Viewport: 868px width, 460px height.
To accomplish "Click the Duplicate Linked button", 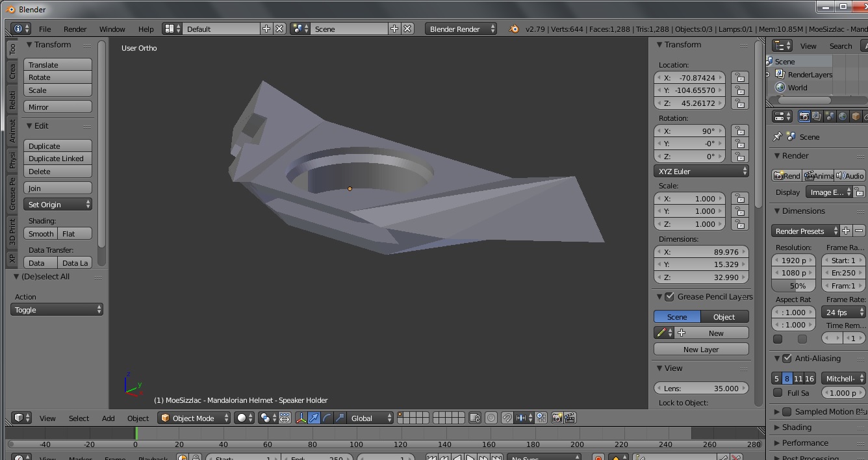I will [57, 159].
